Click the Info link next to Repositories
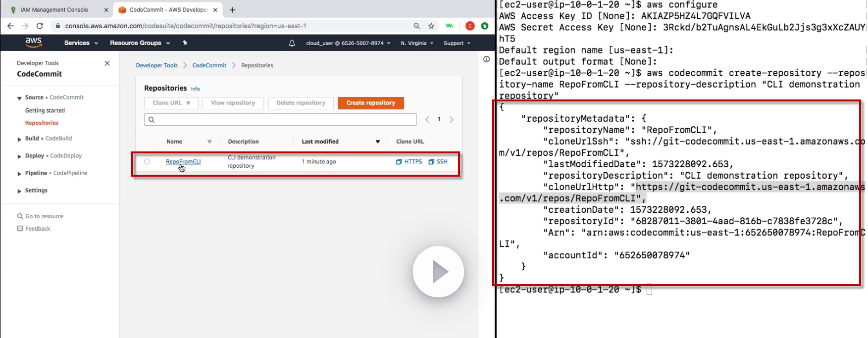 [x=196, y=89]
